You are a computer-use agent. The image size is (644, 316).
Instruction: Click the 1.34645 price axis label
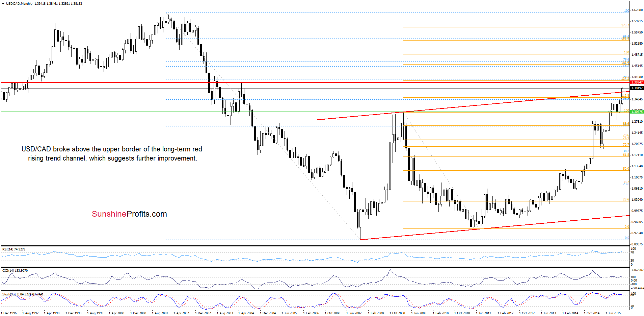click(x=637, y=99)
